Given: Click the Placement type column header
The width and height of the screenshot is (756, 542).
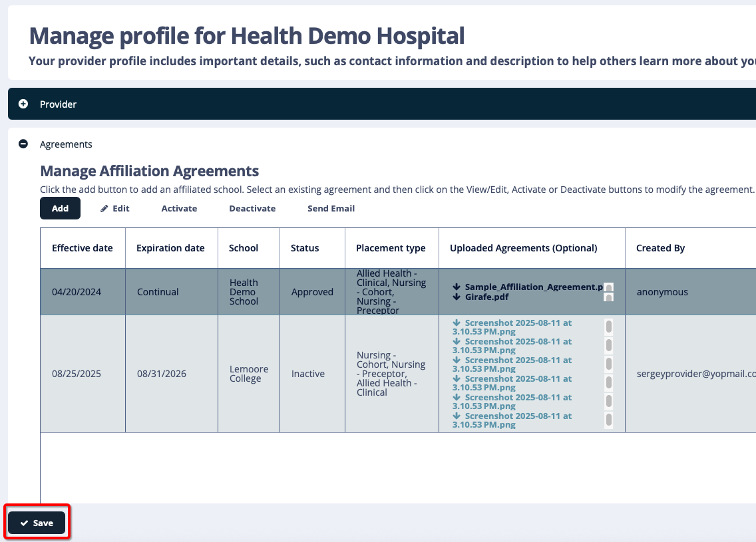Looking at the screenshot, I should pos(391,248).
